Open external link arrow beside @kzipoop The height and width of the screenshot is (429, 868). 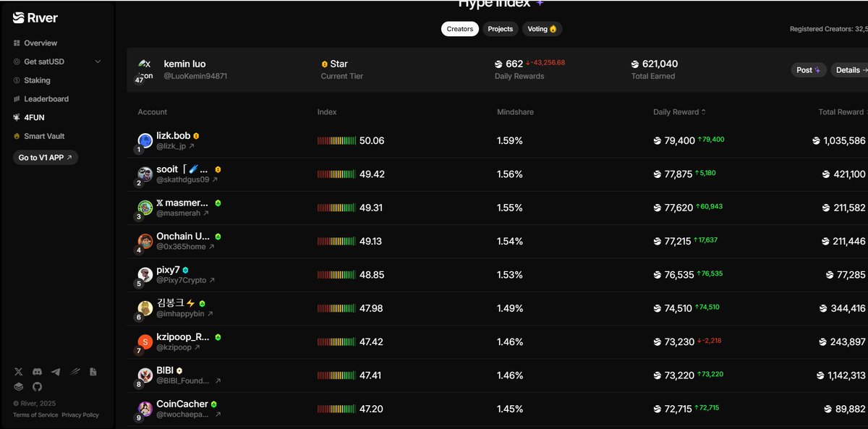pos(197,347)
